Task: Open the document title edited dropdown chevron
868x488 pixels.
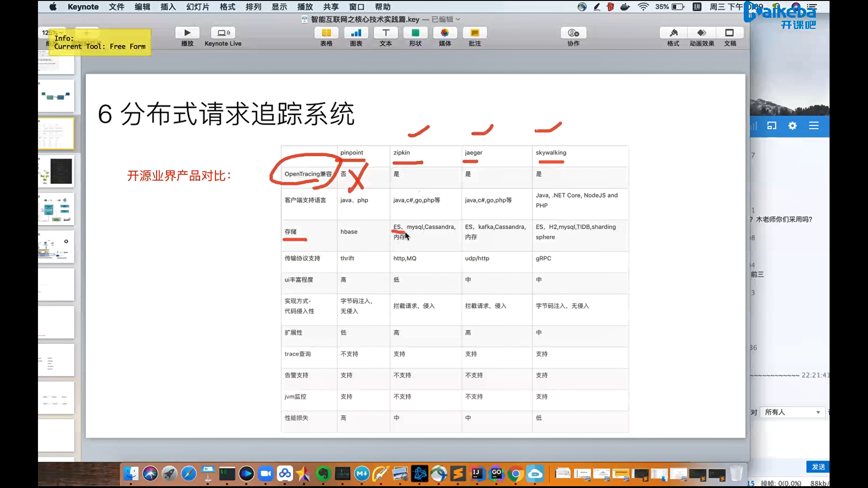Action: click(458, 19)
